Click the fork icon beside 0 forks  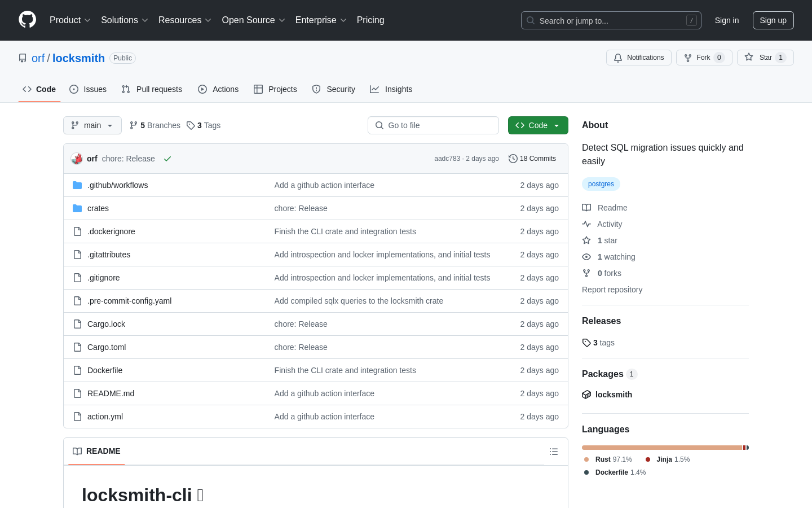pos(586,273)
